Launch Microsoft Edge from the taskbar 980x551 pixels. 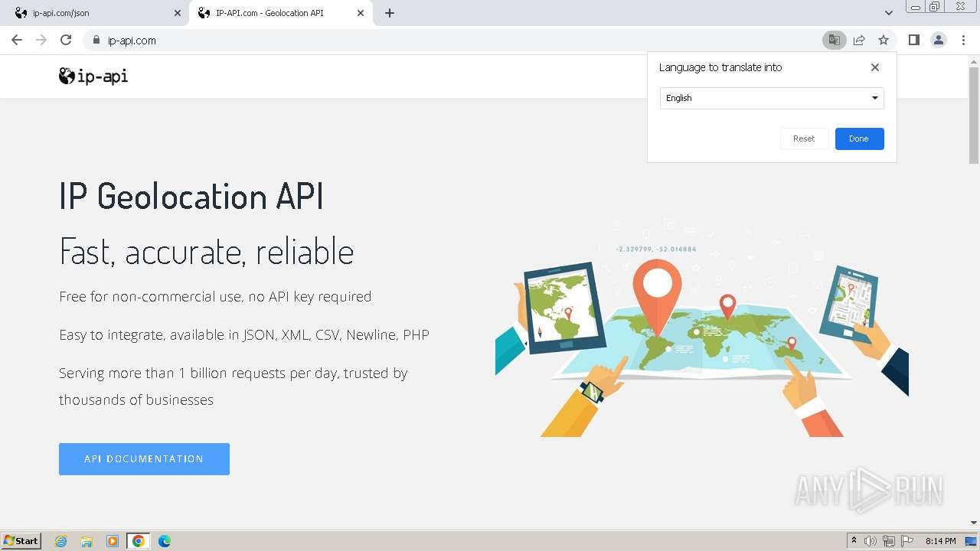(165, 541)
